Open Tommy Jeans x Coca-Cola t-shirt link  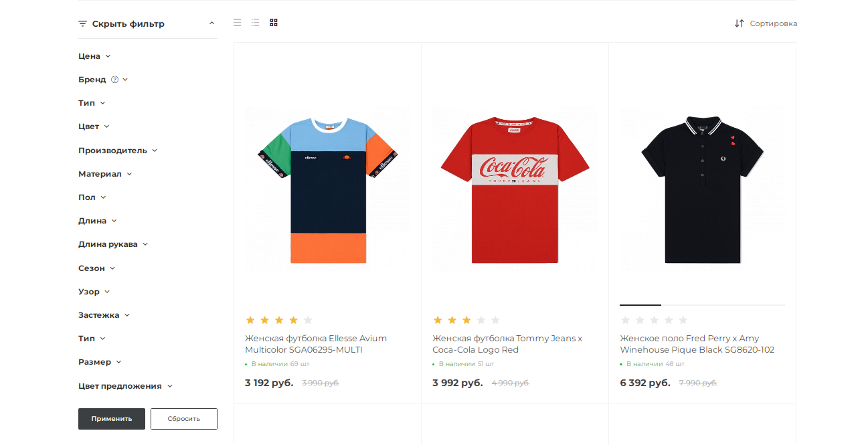tap(507, 344)
